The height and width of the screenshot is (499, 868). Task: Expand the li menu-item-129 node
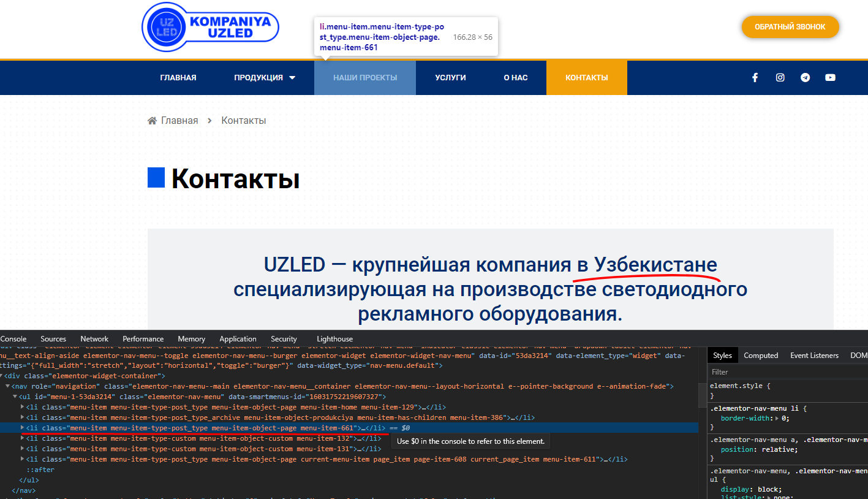[x=23, y=407]
